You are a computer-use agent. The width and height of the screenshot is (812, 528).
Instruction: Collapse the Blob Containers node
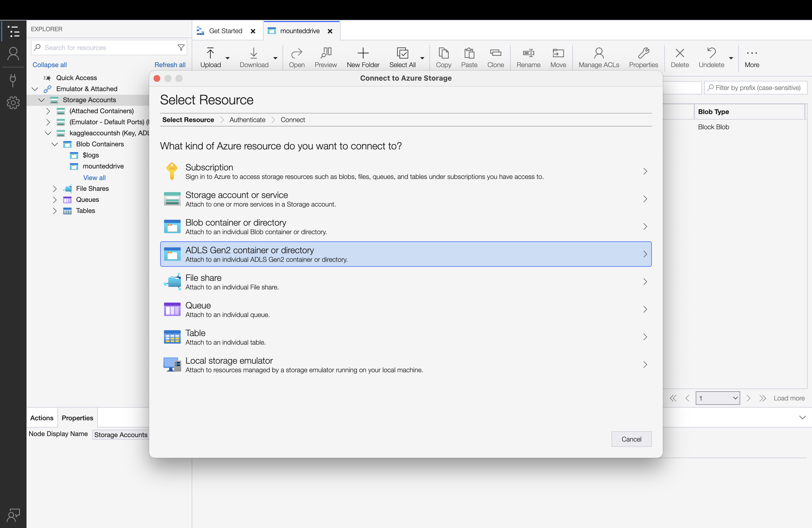coord(55,144)
